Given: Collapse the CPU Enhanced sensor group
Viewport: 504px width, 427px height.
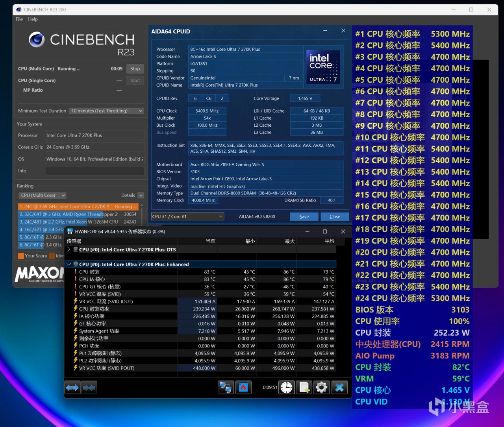Looking at the screenshot, I should [x=69, y=264].
